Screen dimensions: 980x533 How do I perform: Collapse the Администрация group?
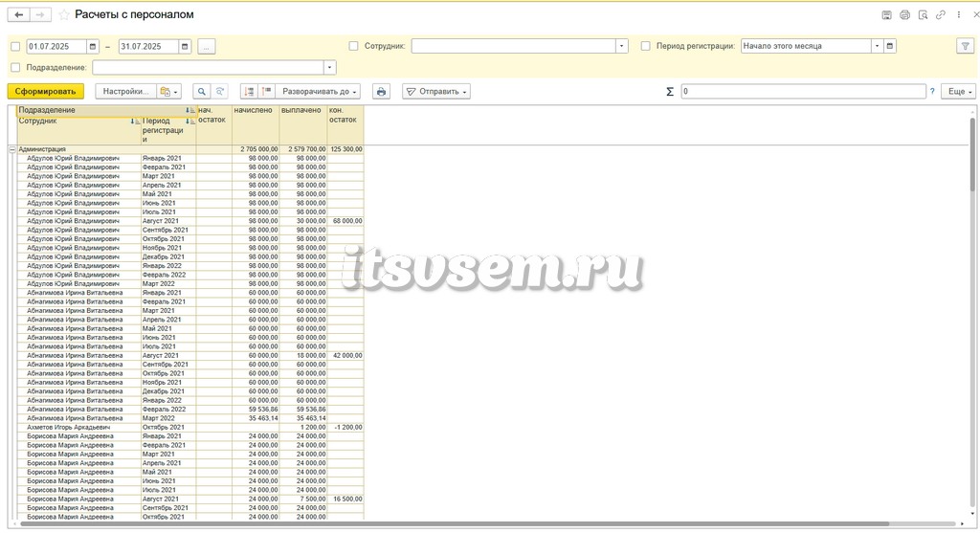click(x=11, y=149)
